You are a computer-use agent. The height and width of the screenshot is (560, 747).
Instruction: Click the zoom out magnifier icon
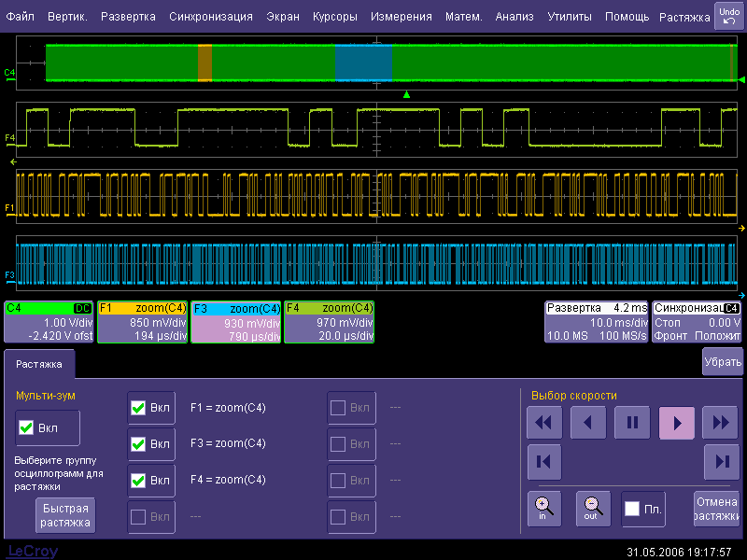pyautogui.click(x=592, y=507)
